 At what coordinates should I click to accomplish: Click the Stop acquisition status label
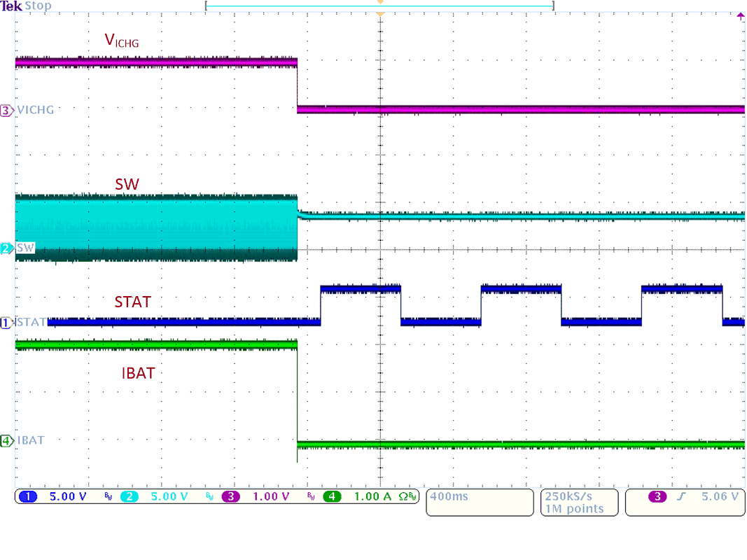36,6
